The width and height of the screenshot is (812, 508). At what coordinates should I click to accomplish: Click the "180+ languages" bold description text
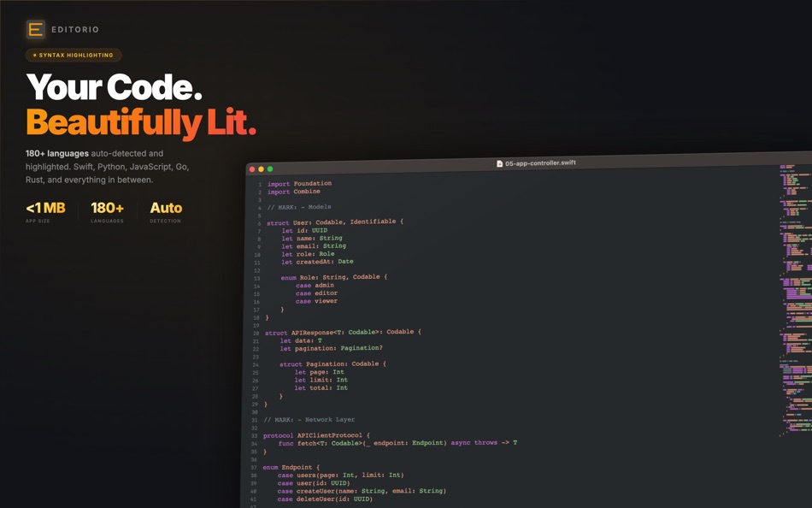click(x=57, y=153)
